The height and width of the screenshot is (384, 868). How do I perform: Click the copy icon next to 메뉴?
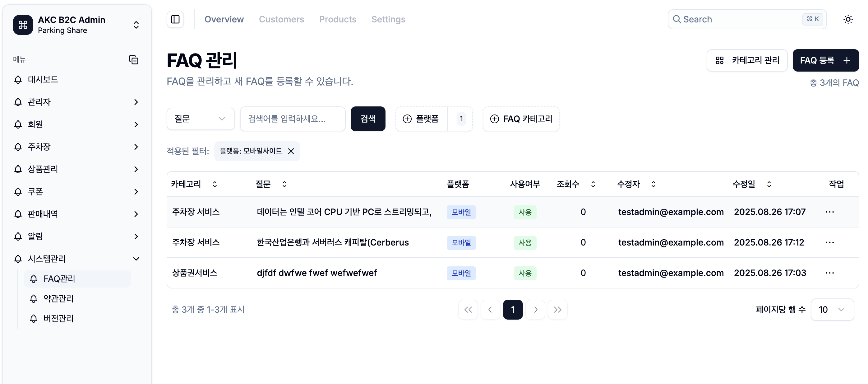pos(133,59)
